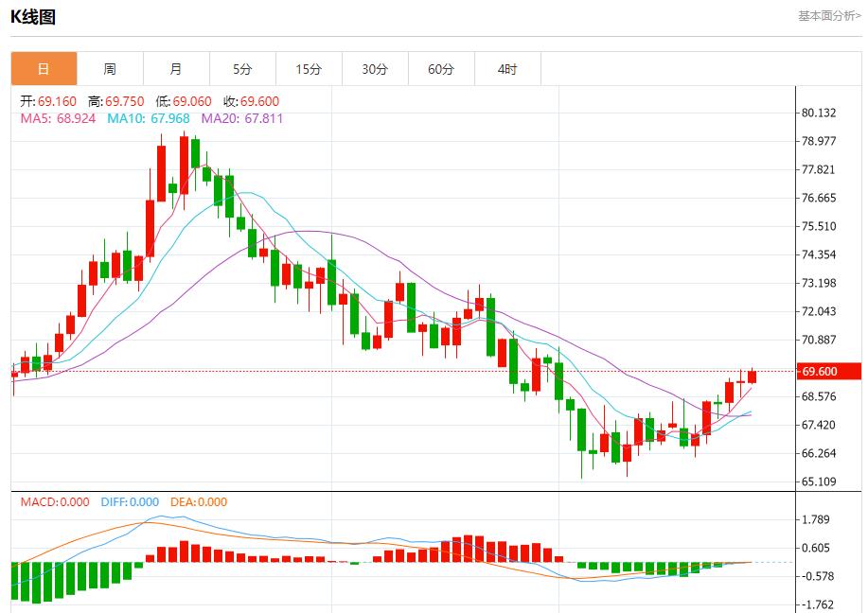This screenshot has height=613, width=868.
Task: Open the 15分 interval tab
Action: [309, 69]
